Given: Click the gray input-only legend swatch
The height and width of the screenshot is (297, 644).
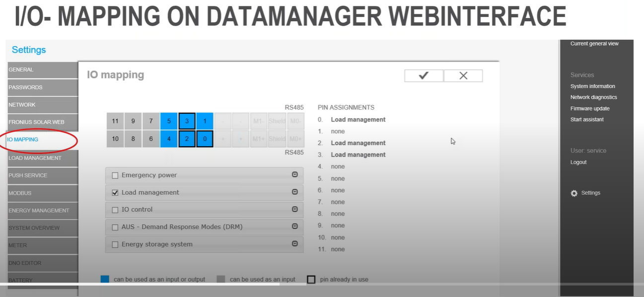Looking at the screenshot, I should [221, 279].
